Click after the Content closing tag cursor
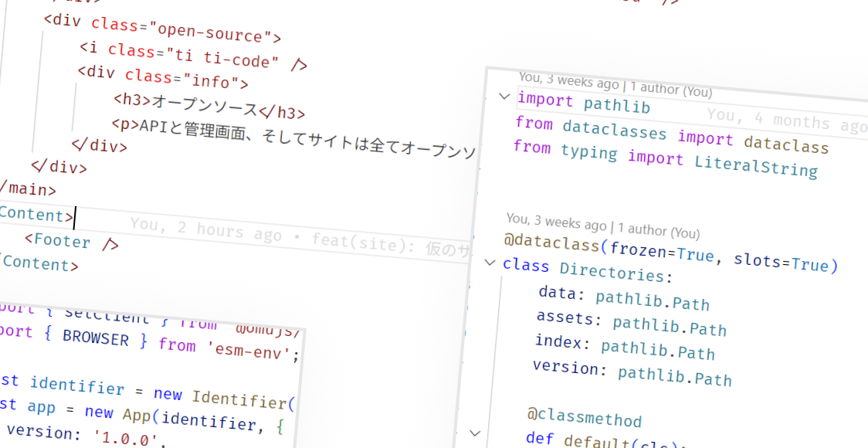 pos(73,217)
